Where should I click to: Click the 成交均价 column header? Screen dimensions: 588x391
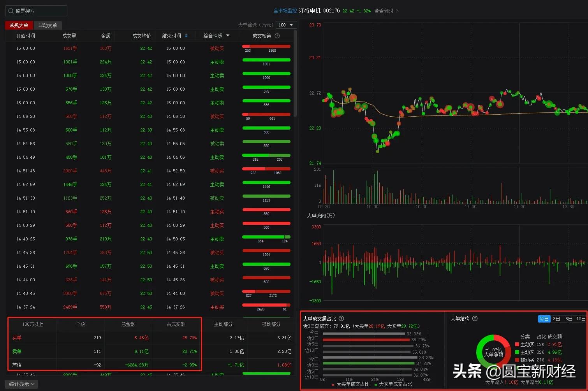tap(141, 36)
